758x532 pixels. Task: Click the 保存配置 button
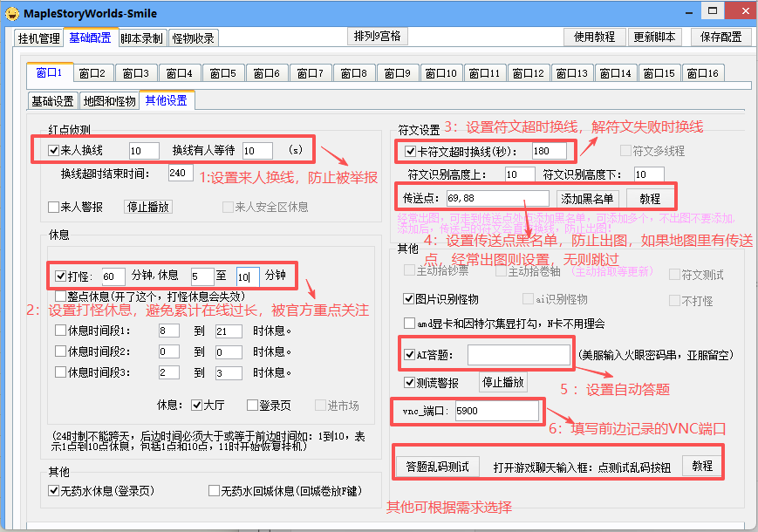[720, 37]
